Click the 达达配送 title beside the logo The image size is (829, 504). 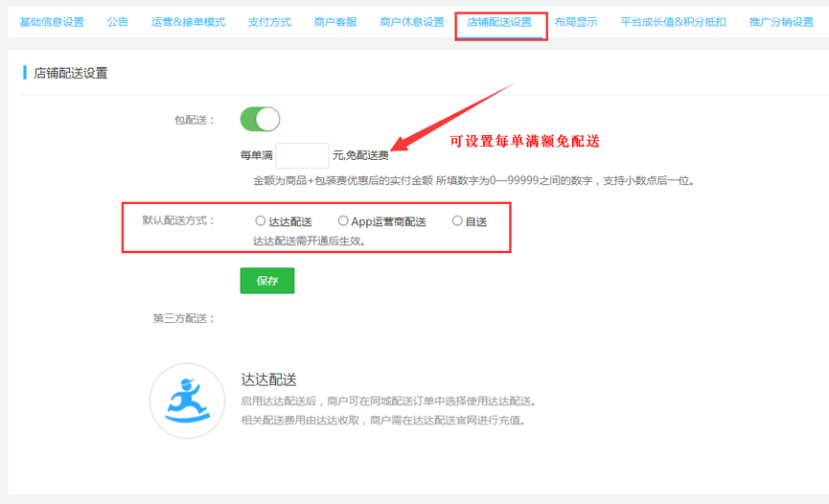pos(269,379)
